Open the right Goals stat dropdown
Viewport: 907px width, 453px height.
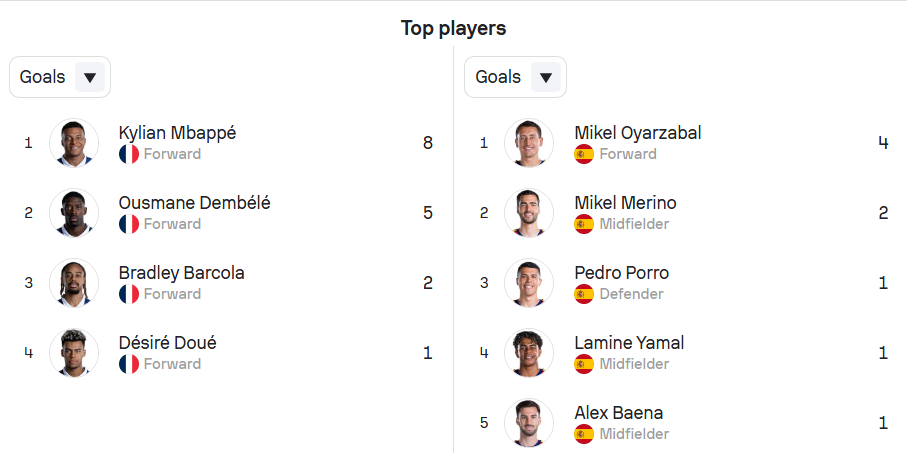click(x=515, y=77)
